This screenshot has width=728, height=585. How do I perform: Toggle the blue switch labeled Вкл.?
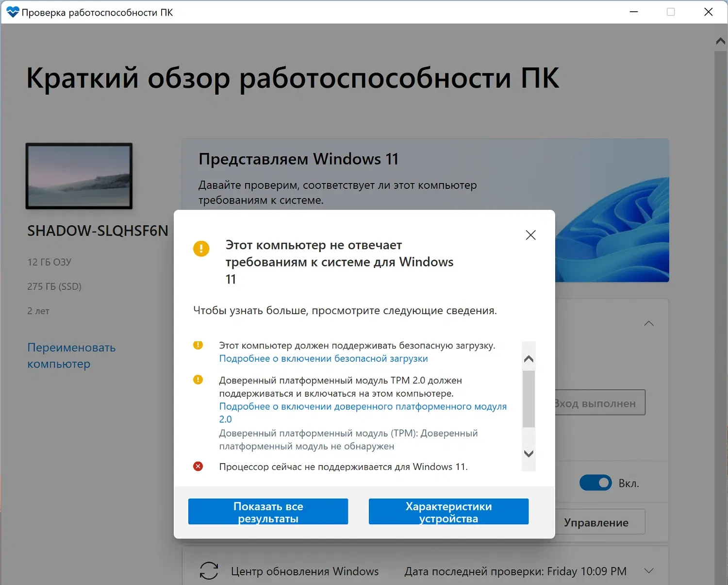pyautogui.click(x=596, y=483)
